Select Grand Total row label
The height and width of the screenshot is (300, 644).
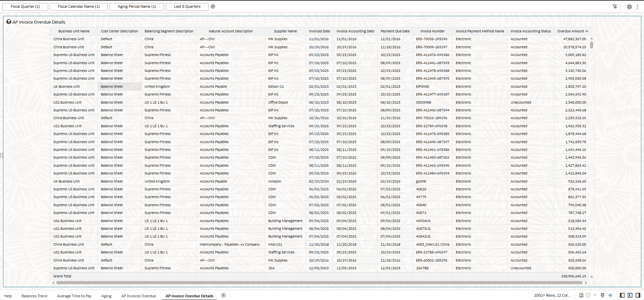[x=62, y=276]
